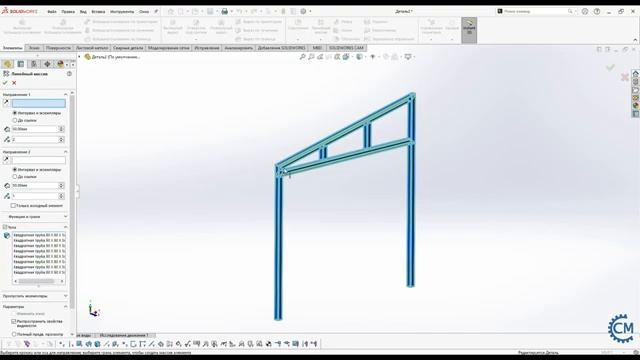Open the Motion Study 1 bottom tab
Image resolution: width=640 pixels, height=360 pixels.
124,335
